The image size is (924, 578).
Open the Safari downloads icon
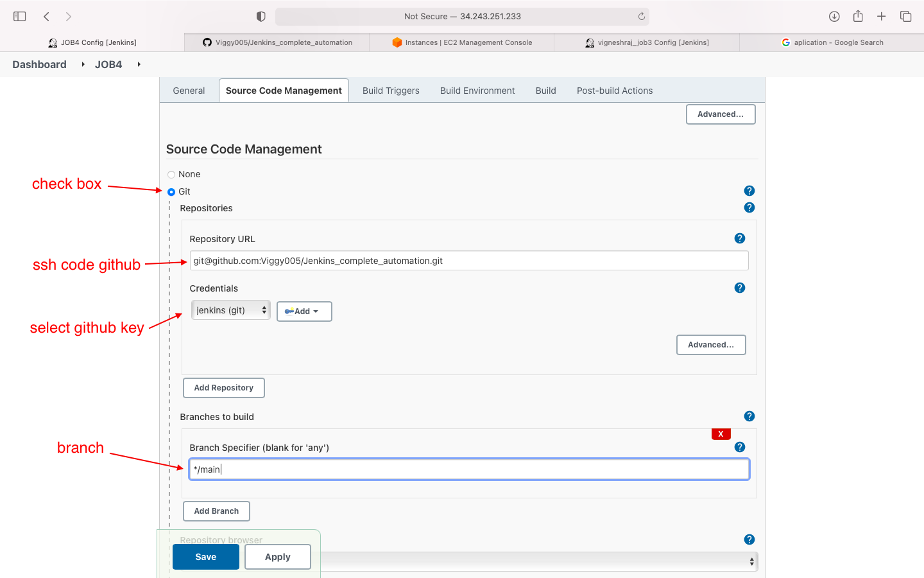point(834,17)
